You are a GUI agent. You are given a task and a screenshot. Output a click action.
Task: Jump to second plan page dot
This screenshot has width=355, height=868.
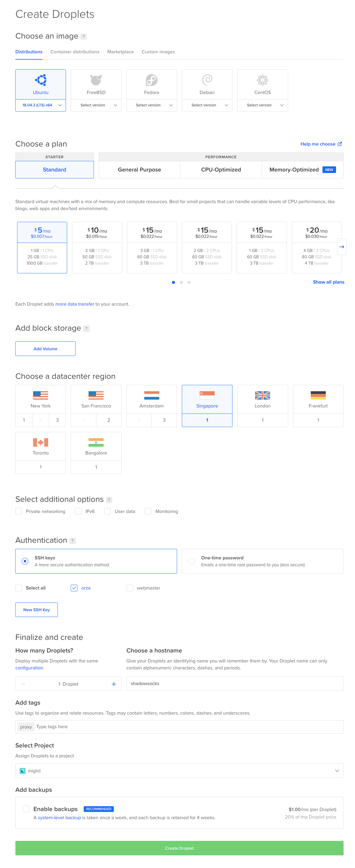pyautogui.click(x=181, y=282)
